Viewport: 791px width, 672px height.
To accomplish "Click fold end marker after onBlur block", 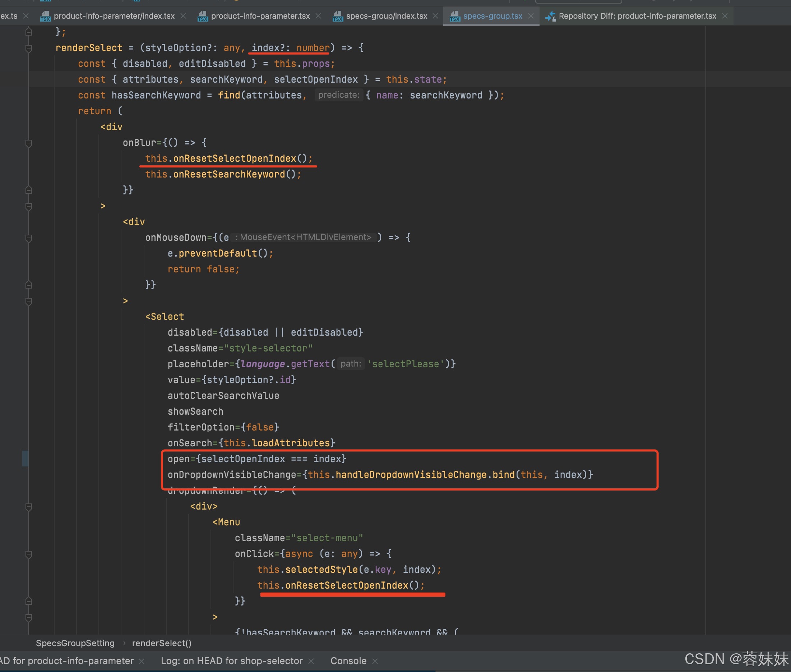I will click(29, 190).
